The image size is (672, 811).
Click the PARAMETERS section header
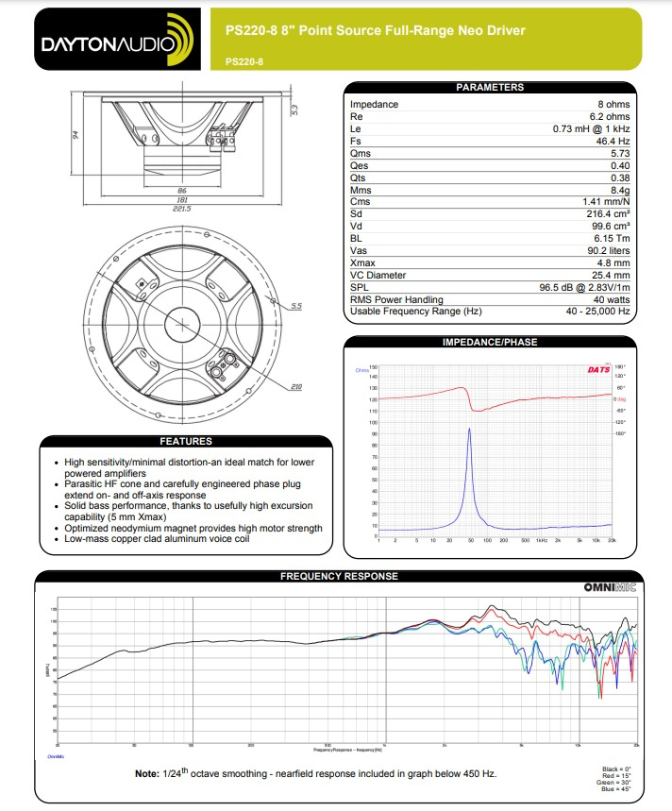[489, 87]
